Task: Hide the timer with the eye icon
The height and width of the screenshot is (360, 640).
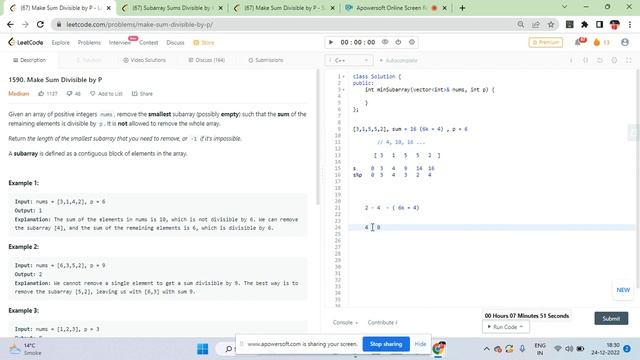Action: click(x=385, y=42)
